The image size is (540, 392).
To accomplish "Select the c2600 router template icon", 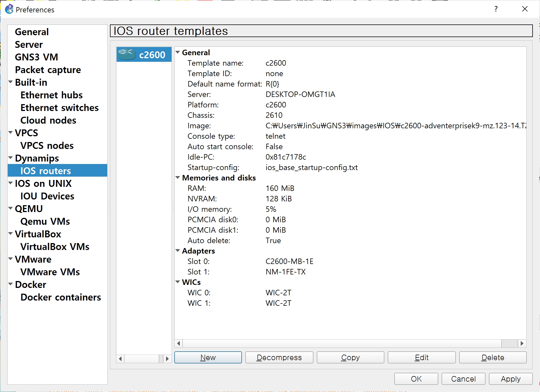I will point(127,54).
